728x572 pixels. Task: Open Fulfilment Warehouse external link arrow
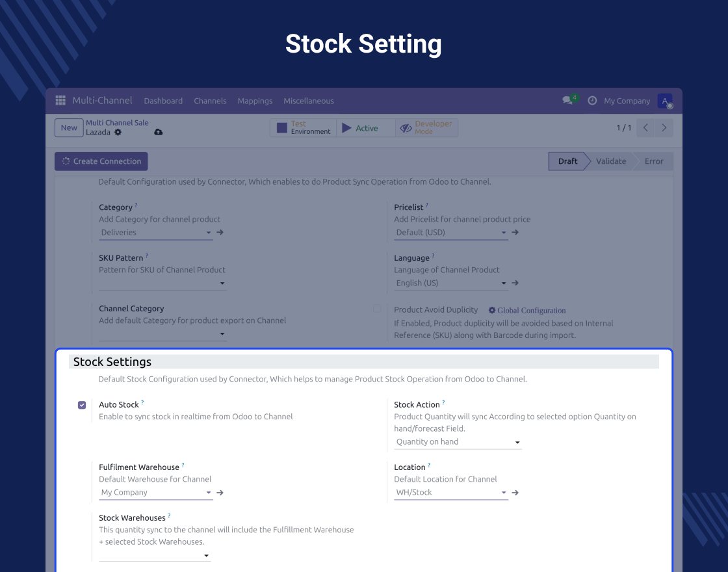[220, 493]
